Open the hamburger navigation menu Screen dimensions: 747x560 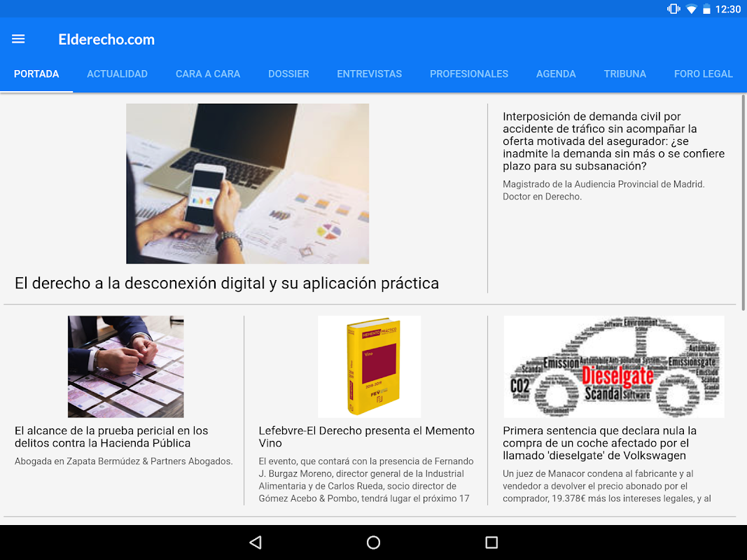(x=18, y=39)
